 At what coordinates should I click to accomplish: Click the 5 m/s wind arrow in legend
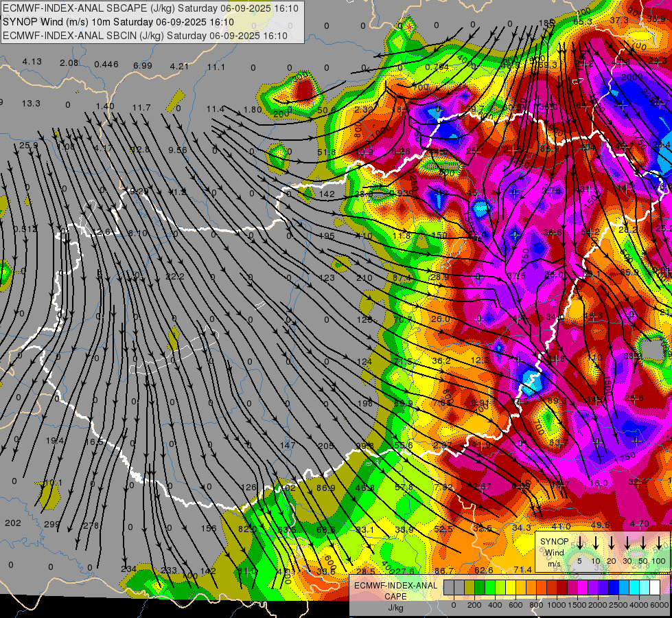579,543
